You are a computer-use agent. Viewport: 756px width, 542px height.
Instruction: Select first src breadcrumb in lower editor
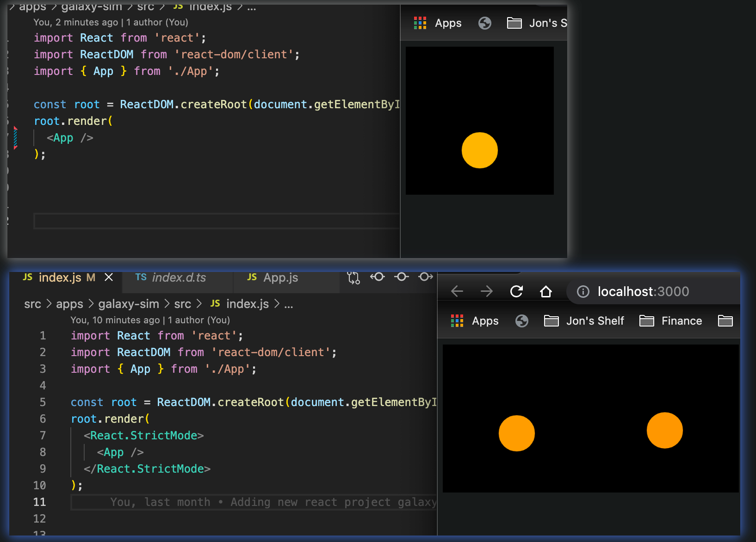32,304
